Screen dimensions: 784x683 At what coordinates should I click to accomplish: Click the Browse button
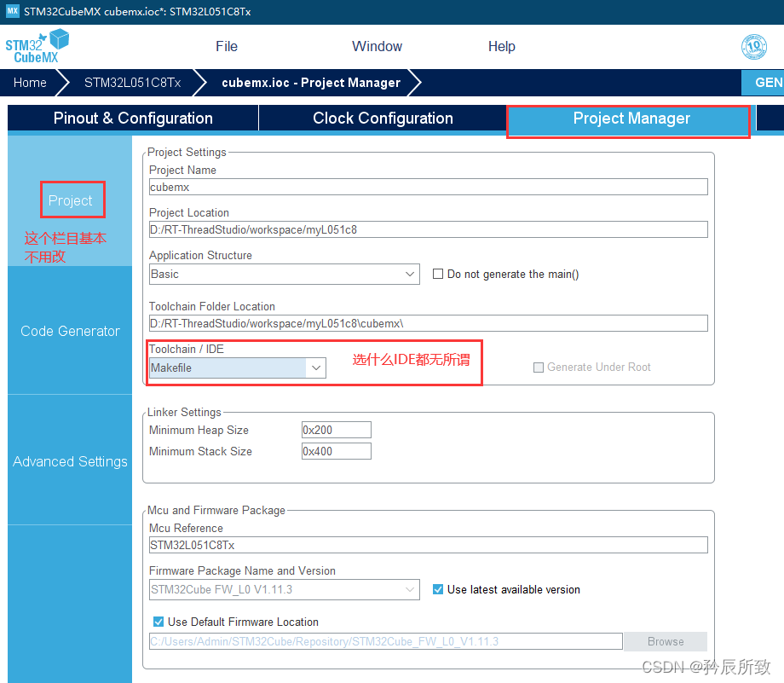tap(666, 641)
